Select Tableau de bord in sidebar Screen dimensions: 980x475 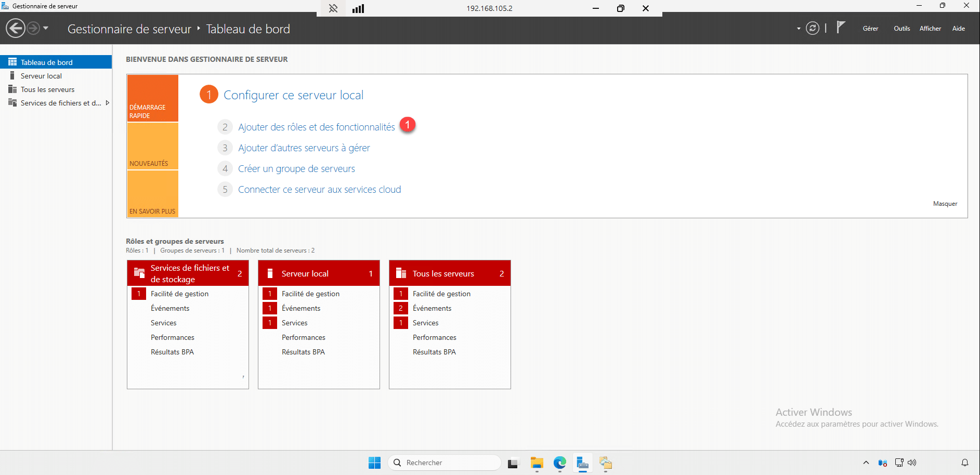pyautogui.click(x=56, y=62)
